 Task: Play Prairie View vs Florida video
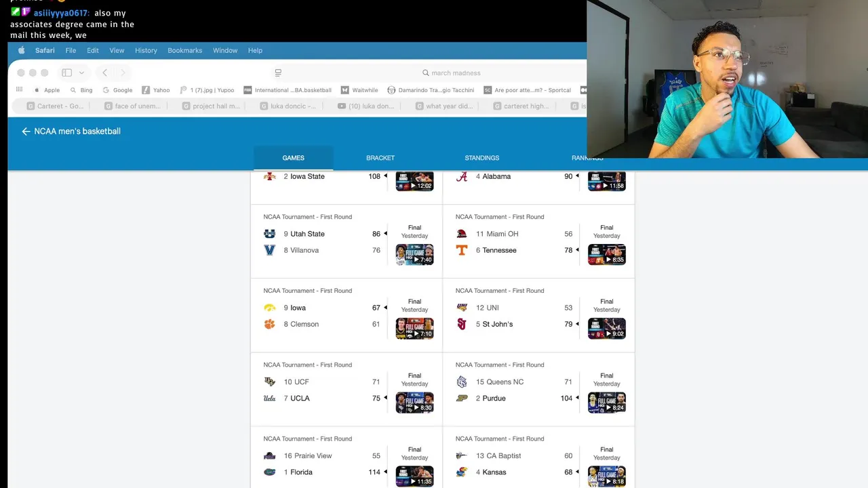414,476
